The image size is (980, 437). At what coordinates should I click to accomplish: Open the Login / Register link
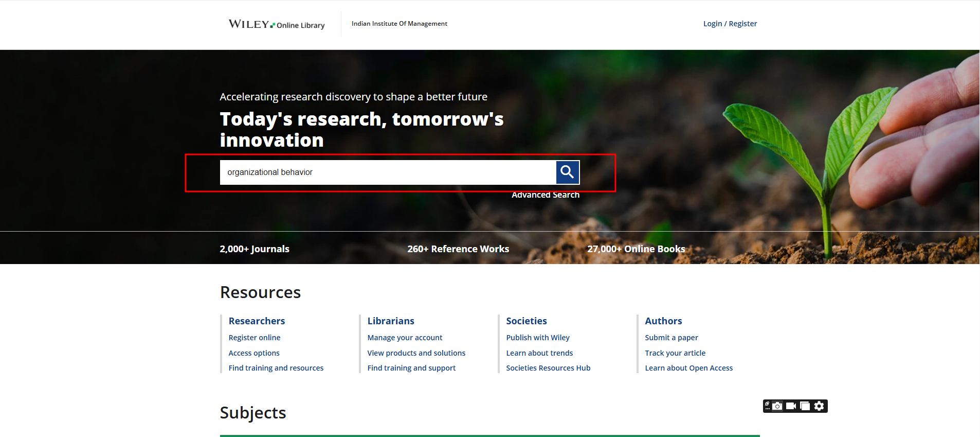pyautogui.click(x=730, y=24)
